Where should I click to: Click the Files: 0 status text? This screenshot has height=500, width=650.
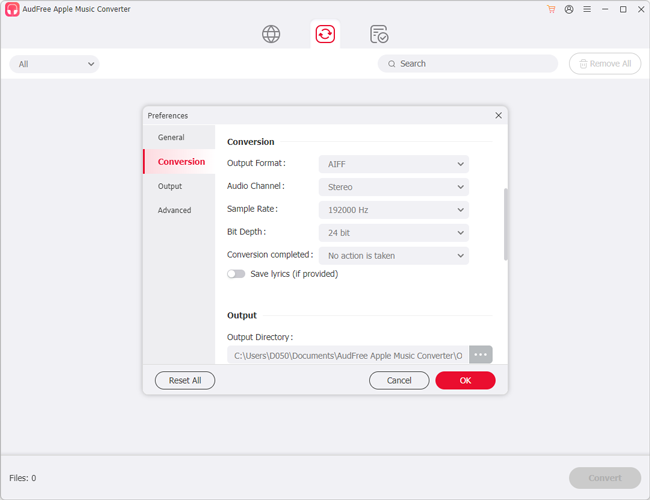pyautogui.click(x=23, y=478)
